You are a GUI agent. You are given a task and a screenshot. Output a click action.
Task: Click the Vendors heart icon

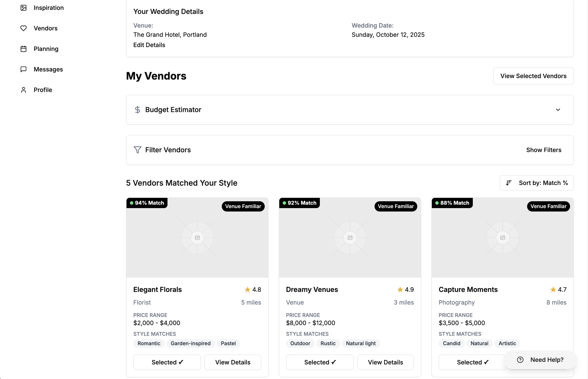[23, 28]
